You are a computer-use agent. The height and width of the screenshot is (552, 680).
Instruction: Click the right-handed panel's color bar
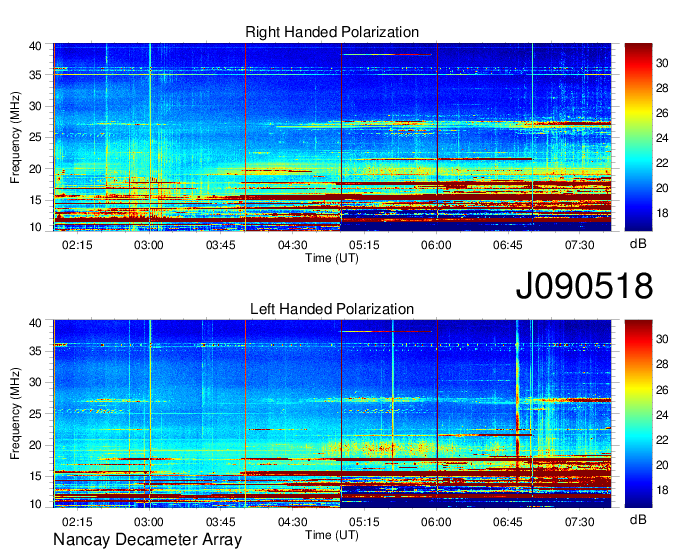coord(638,137)
